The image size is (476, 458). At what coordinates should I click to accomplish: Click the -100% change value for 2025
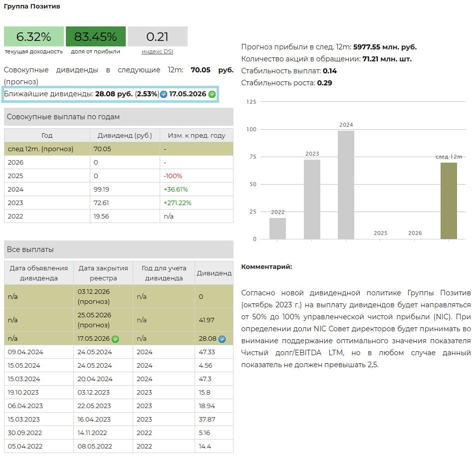pyautogui.click(x=173, y=176)
